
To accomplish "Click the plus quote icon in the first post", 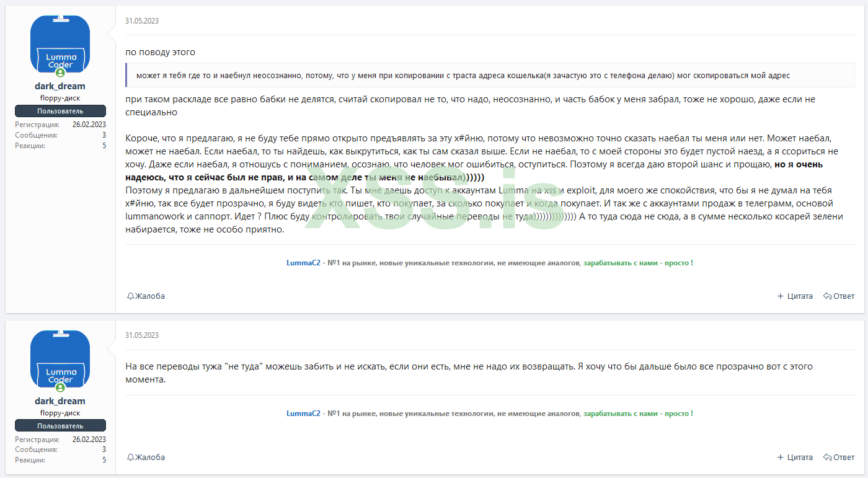I will [x=781, y=296].
